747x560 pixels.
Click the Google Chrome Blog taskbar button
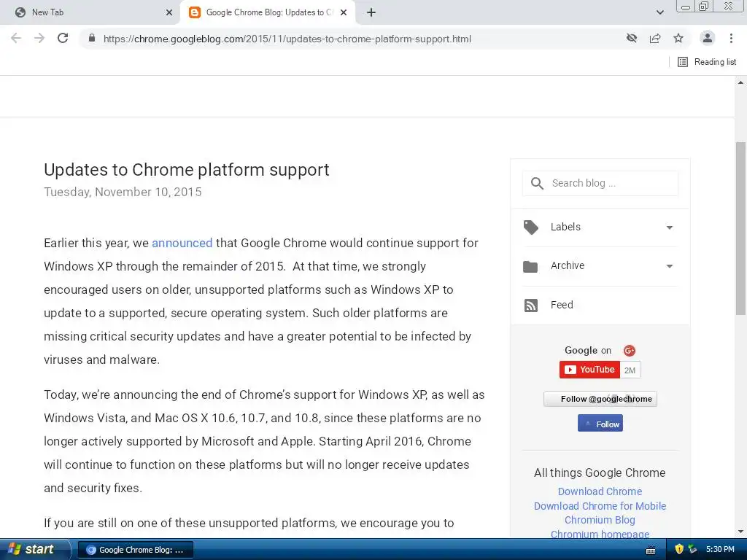point(135,550)
